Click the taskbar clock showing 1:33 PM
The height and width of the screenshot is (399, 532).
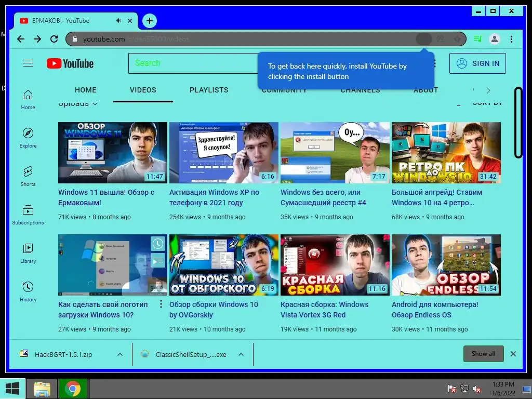(x=503, y=389)
